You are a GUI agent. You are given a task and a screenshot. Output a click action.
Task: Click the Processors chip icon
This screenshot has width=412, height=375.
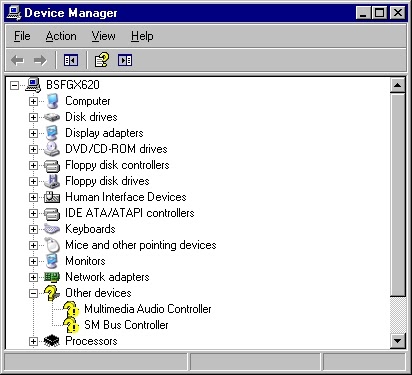52,341
